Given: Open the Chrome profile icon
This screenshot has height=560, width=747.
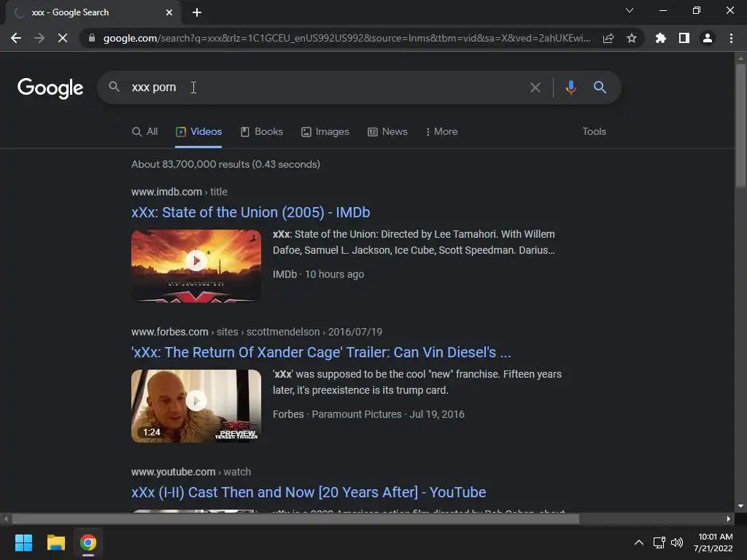Looking at the screenshot, I should tap(708, 38).
